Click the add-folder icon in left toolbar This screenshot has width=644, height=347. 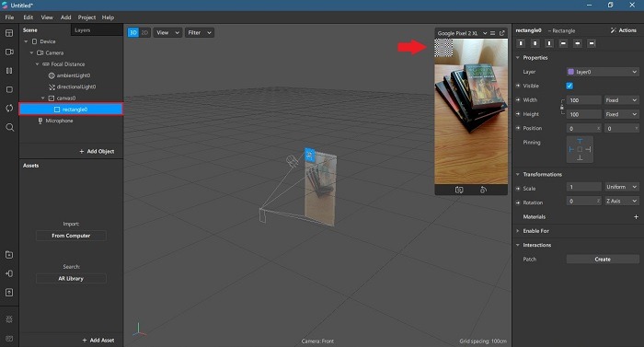[x=9, y=255]
